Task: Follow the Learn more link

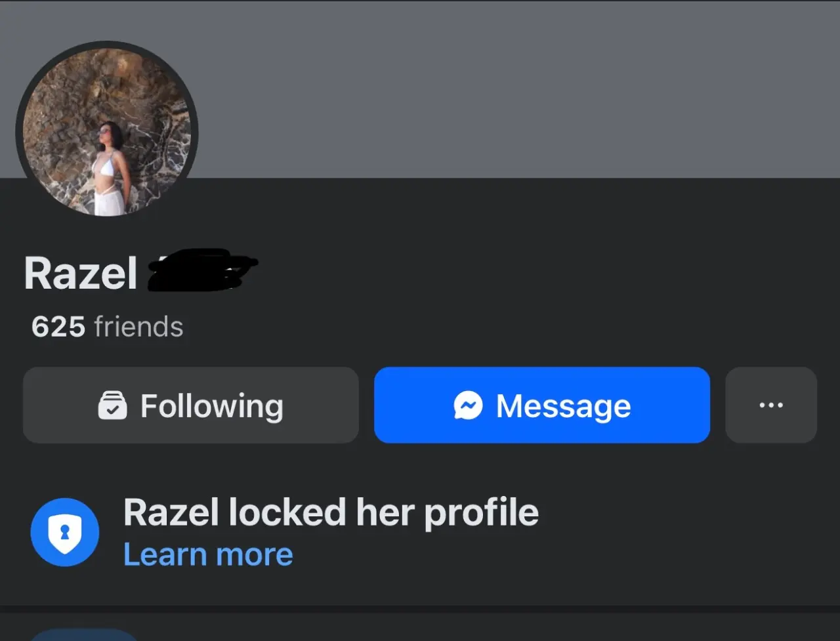Action: click(208, 554)
